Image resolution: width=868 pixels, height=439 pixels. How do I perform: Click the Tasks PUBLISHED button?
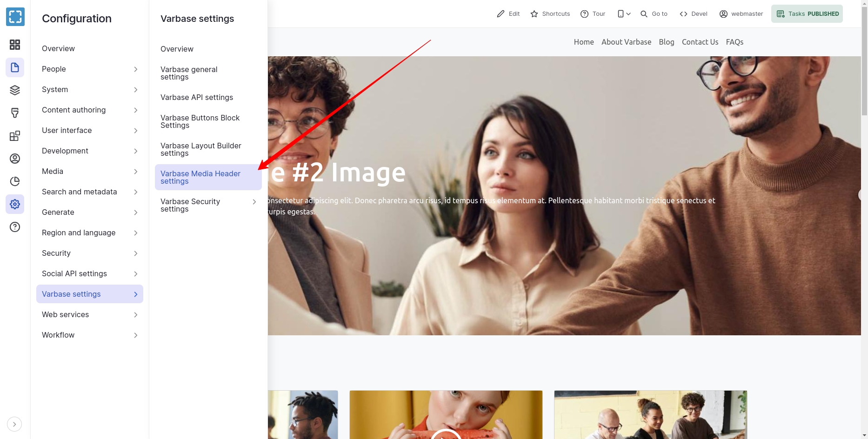pos(807,14)
